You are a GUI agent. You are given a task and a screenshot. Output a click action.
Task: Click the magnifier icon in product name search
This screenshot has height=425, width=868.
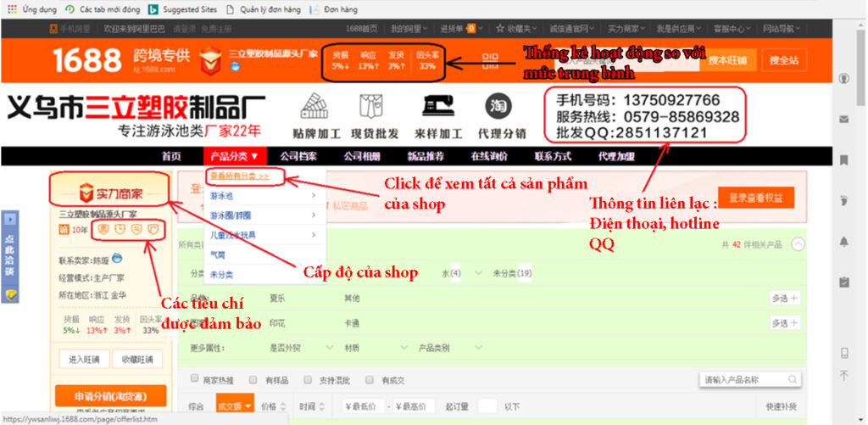(x=793, y=380)
